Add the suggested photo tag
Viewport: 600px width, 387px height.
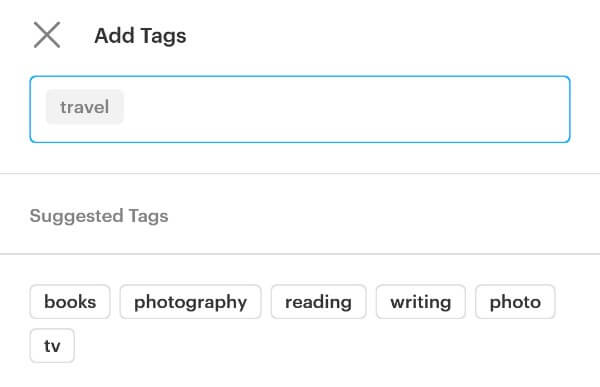[515, 302]
